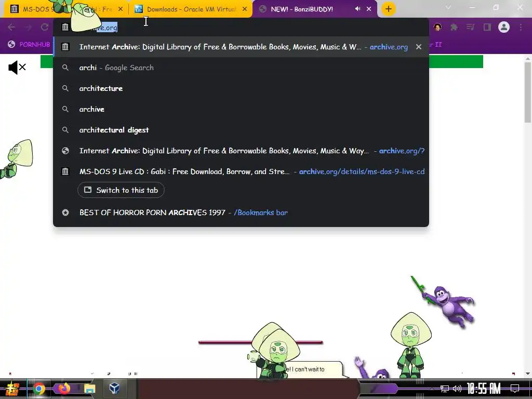Open the bookmark suggestion from the Bookmarks bar
Viewport: 532px width, 399px height.
click(x=241, y=212)
